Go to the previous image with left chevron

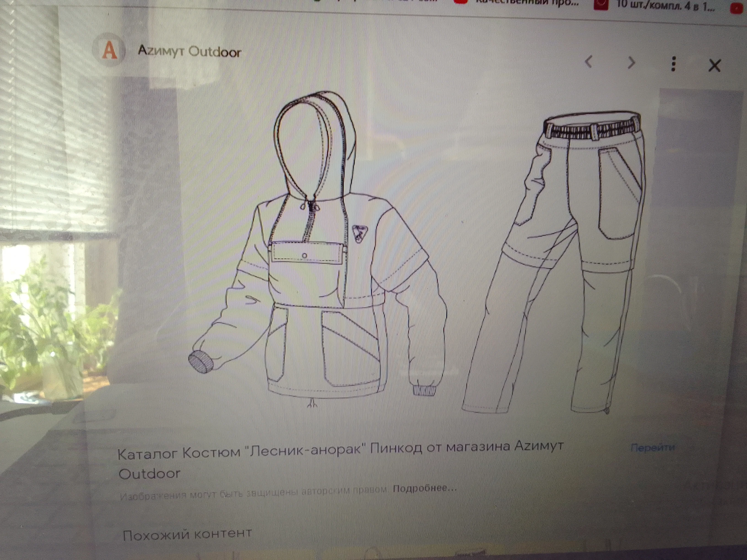[x=589, y=62]
